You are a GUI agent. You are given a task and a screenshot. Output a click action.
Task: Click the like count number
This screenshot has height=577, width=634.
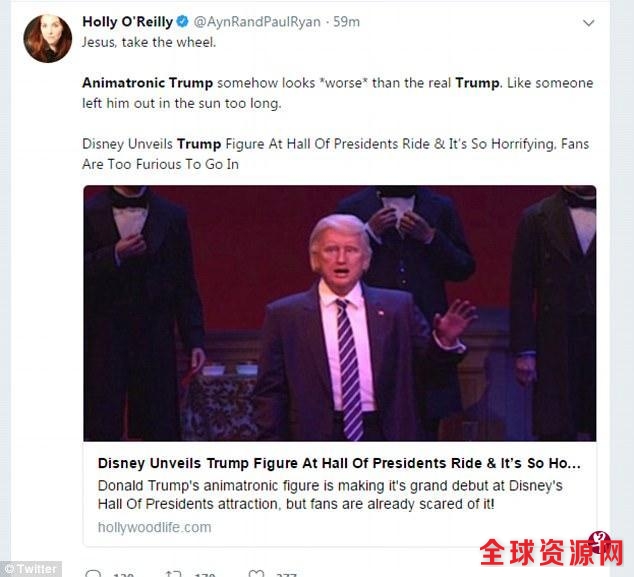tap(287, 574)
